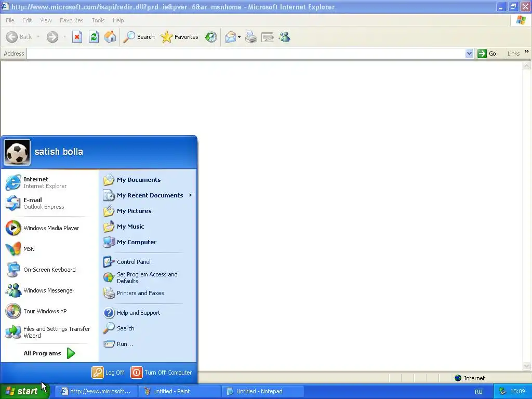
Task: Click the RU language indicator
Action: [x=478, y=392]
